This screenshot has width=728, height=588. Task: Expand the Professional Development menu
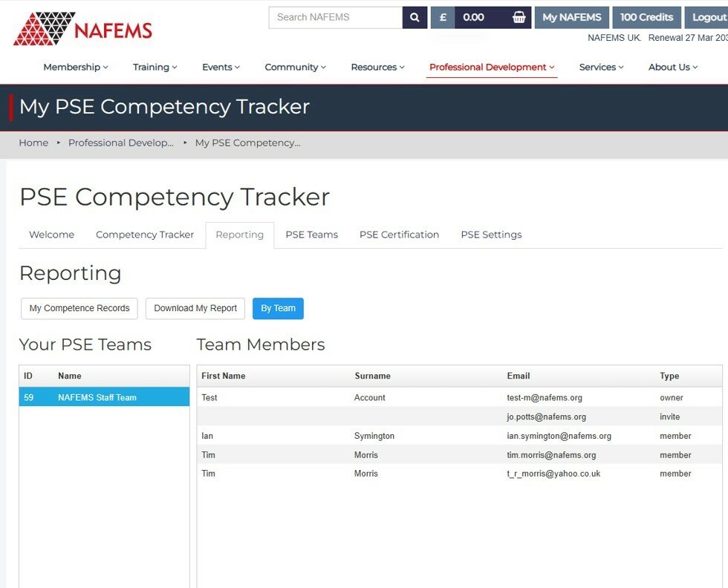(492, 68)
